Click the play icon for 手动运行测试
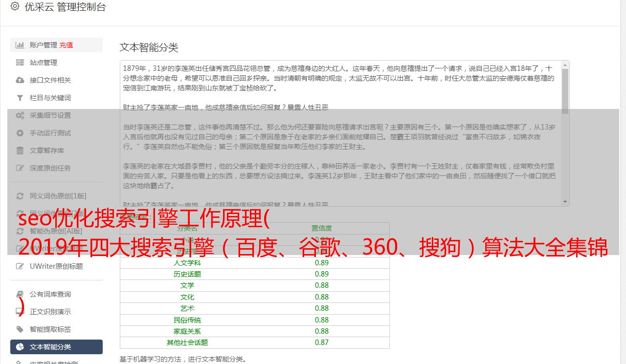626x364 pixels. [x=20, y=133]
